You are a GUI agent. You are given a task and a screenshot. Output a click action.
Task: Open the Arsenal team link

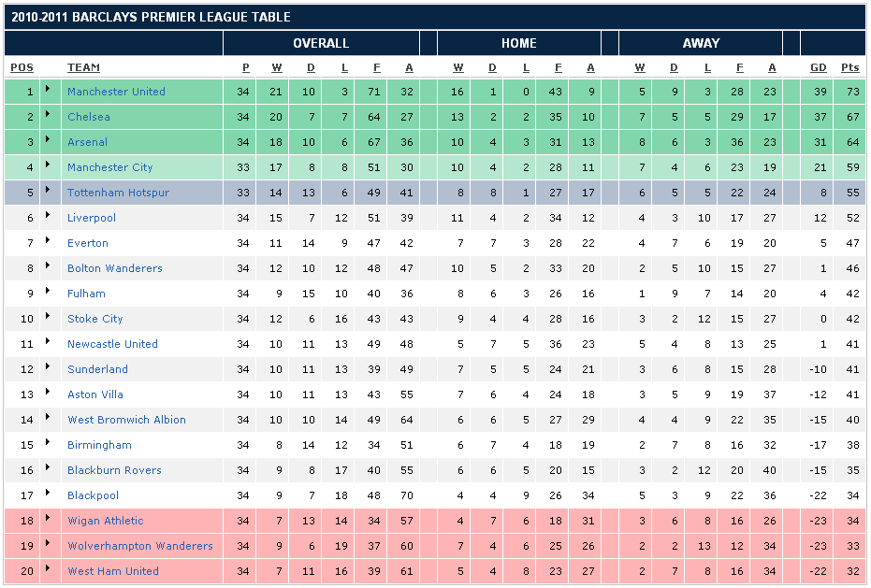pyautogui.click(x=87, y=142)
